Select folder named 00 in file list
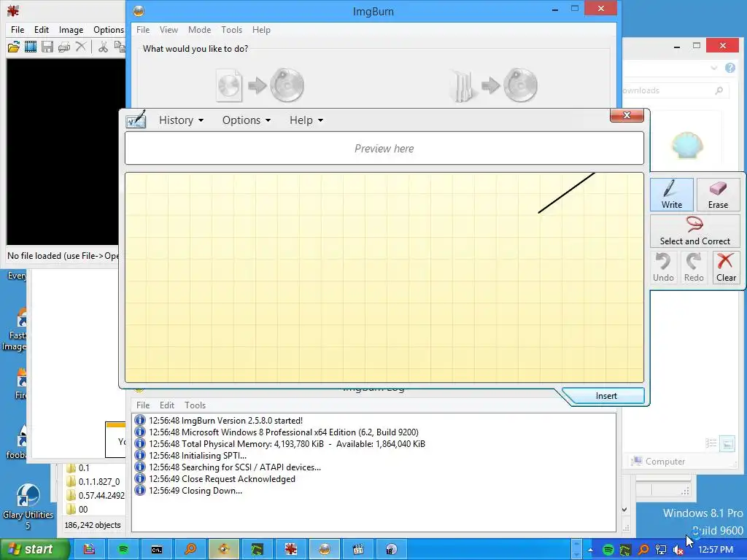Viewport: 747px width, 560px height. point(77,510)
